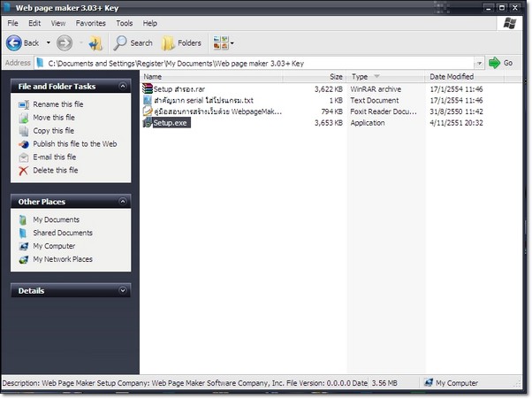The height and width of the screenshot is (399, 532).
Task: Click the WinRAR archive file icon
Action: click(x=148, y=89)
